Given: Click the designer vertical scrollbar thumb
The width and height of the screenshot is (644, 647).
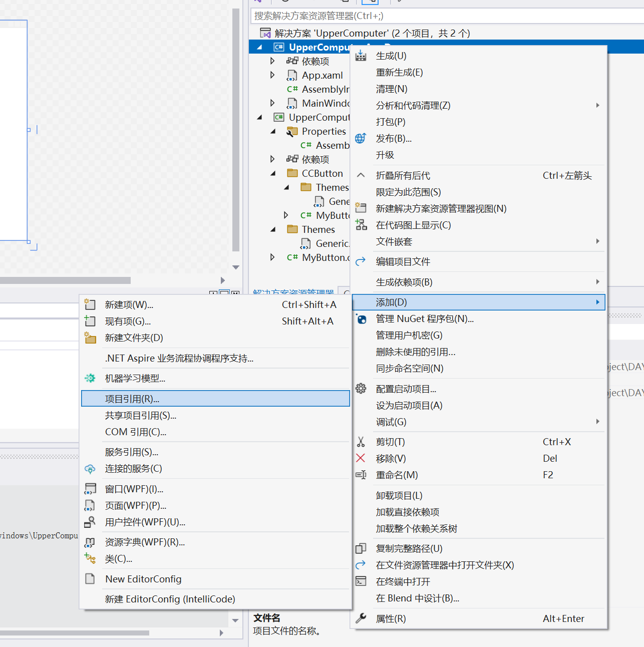Looking at the screenshot, I should [x=236, y=130].
